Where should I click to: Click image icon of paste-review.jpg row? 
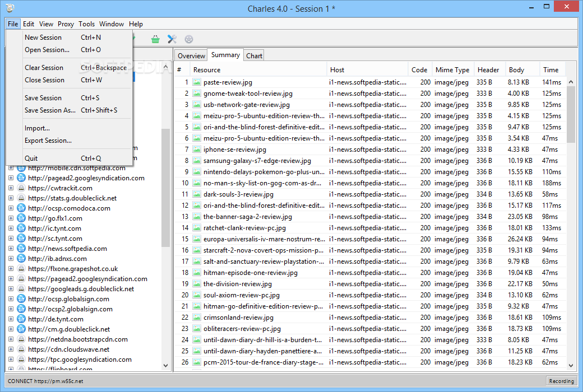(x=197, y=82)
